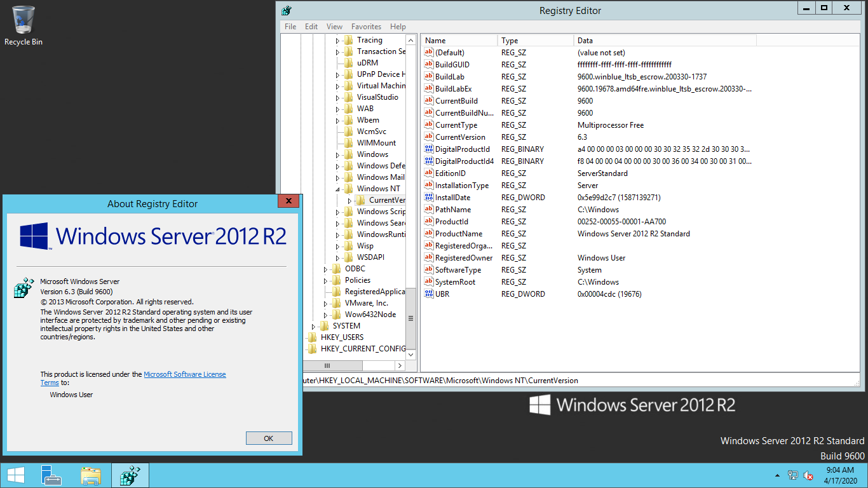Expand the SYSTEM key

click(x=313, y=326)
